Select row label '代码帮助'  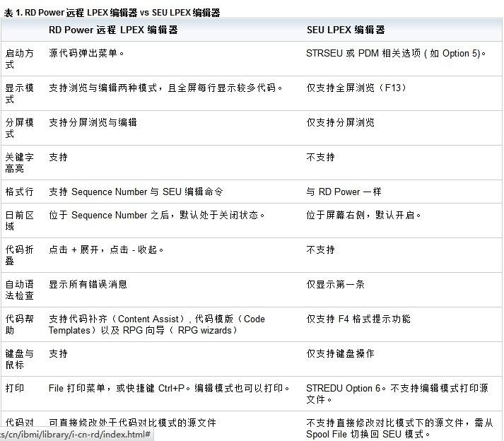coord(20,324)
